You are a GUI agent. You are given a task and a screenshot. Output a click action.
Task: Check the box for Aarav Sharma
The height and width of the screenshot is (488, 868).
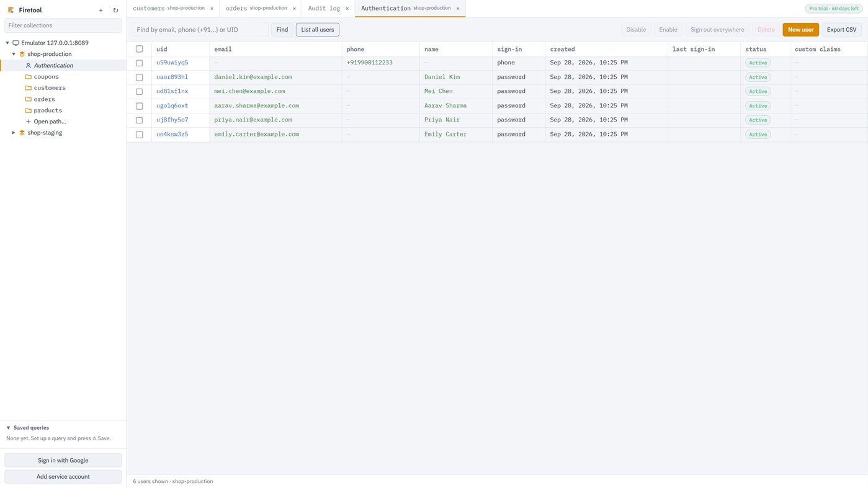pos(139,106)
